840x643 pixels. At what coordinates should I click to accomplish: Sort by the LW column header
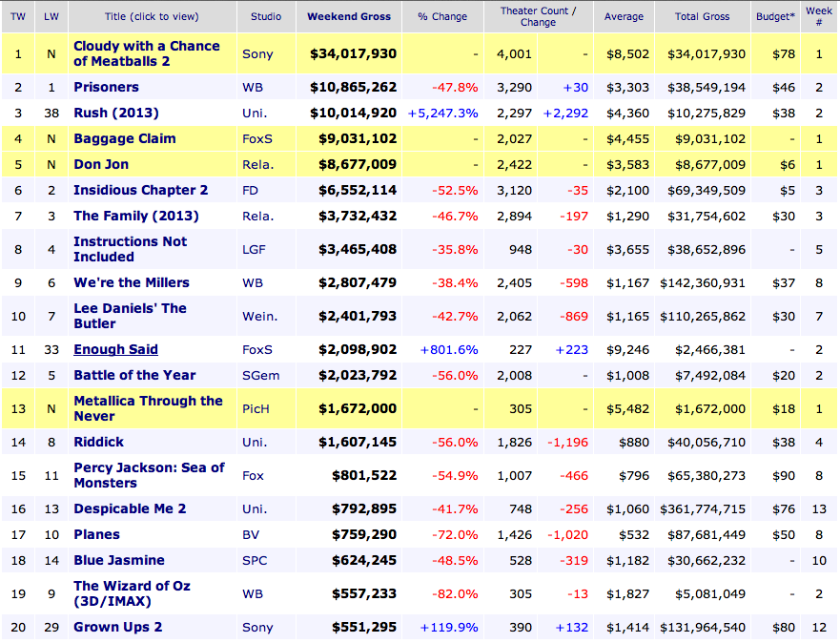(51, 16)
